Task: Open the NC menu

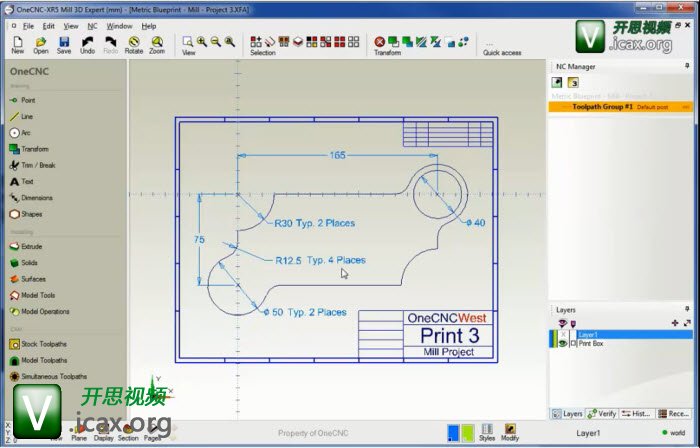Action: tap(92, 26)
